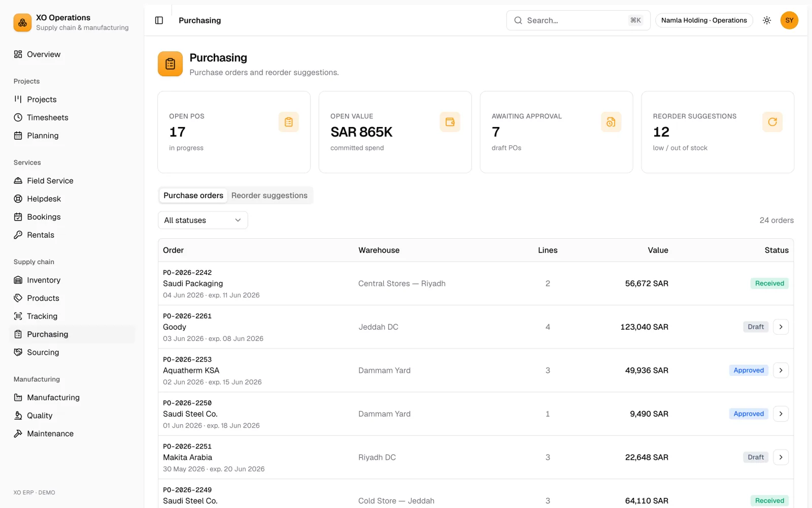Image resolution: width=812 pixels, height=508 pixels.
Task: Go to Projects in sidebar
Action: 73,100
